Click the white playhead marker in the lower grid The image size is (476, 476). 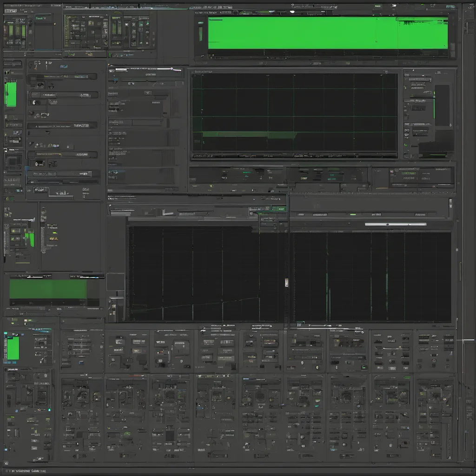click(x=286, y=282)
